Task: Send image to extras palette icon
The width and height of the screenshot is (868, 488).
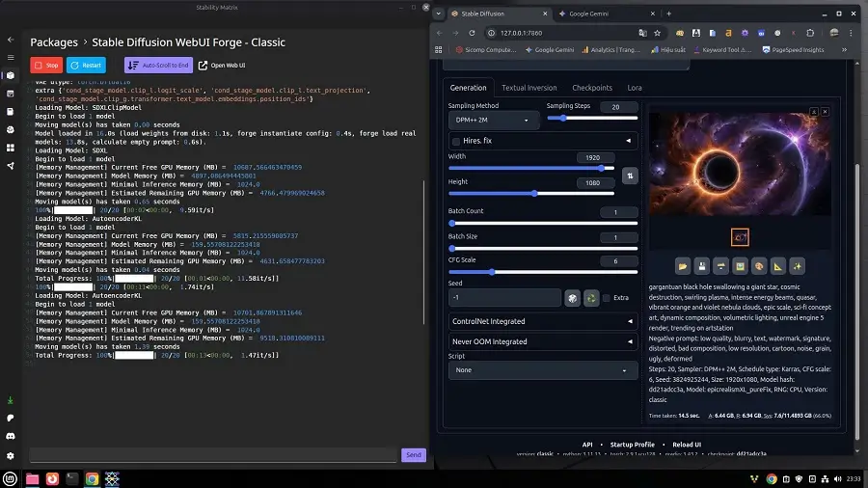Action: [x=759, y=266]
